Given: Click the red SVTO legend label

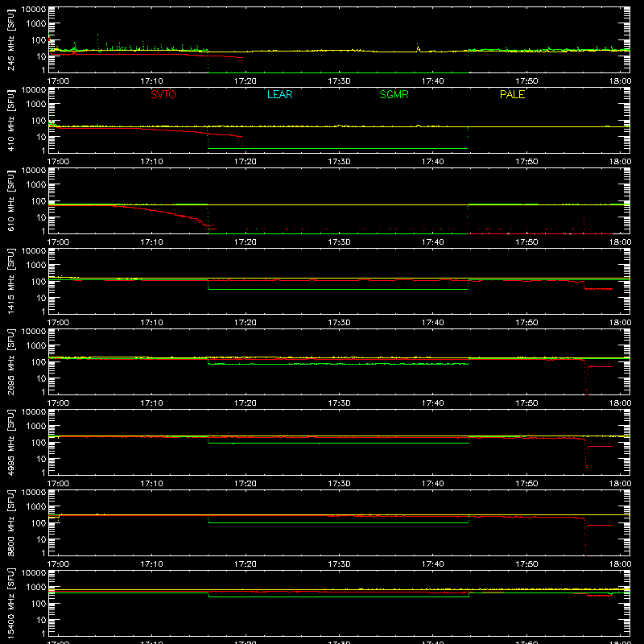Looking at the screenshot, I should pos(163,94).
